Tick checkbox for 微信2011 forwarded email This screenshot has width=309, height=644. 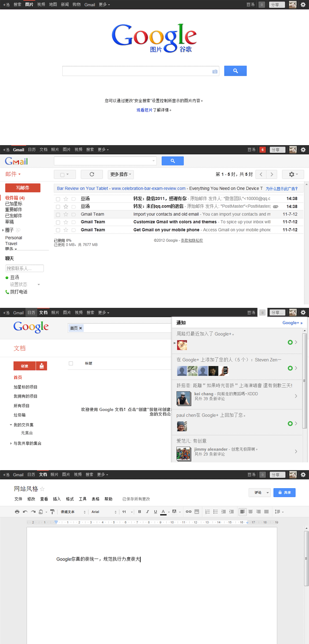58,199
